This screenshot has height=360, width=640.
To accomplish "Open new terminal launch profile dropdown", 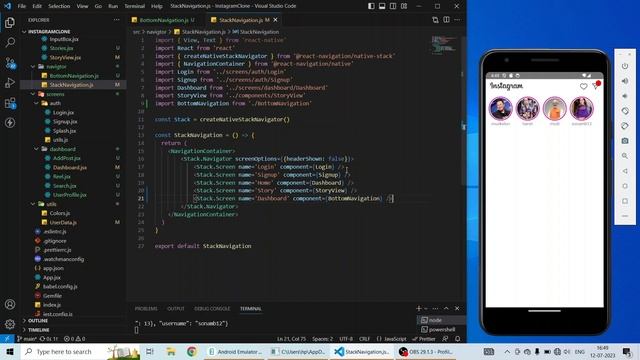I will pos(426,309).
